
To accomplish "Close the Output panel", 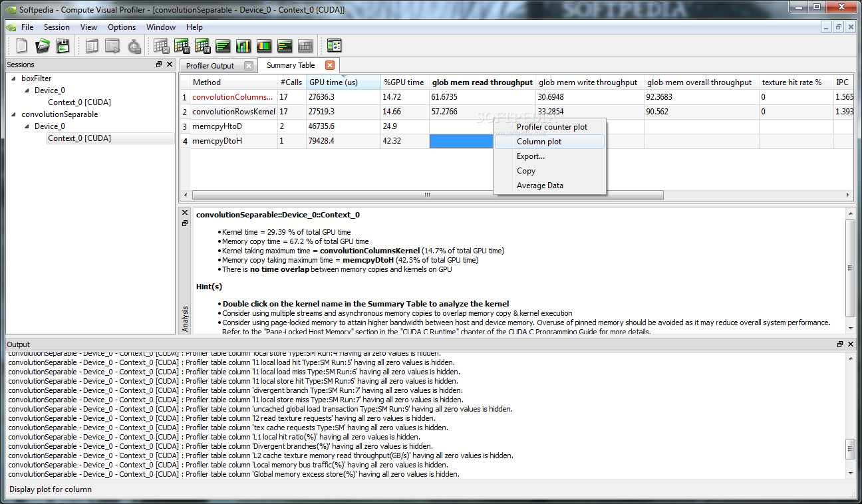I will [x=851, y=344].
